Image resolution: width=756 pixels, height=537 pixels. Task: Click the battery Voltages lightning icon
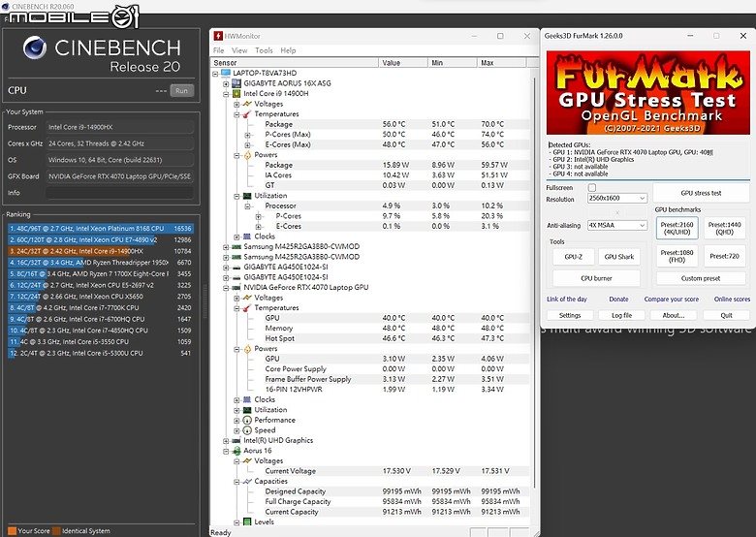247,460
